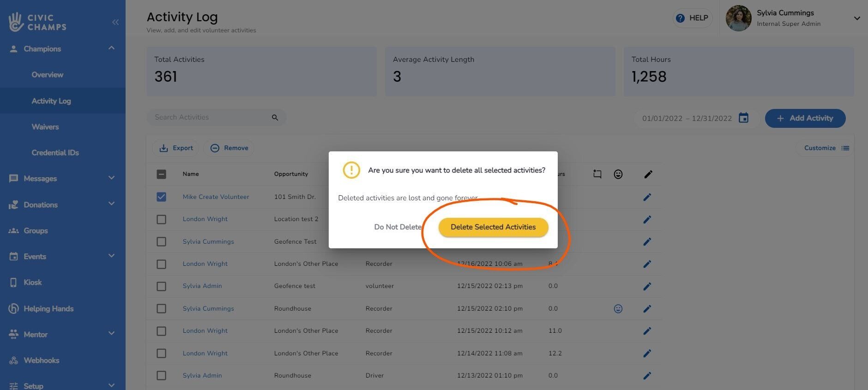Click the search magnifier icon

pos(275,118)
